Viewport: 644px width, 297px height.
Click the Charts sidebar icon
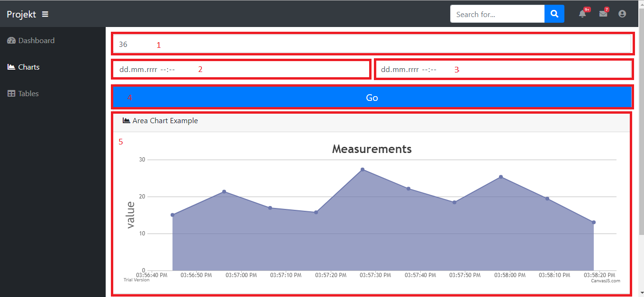[11, 67]
